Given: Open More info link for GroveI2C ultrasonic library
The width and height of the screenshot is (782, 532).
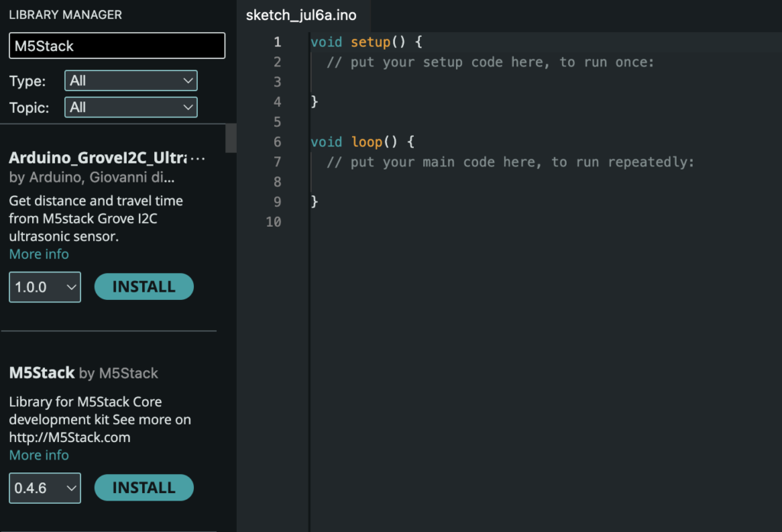Looking at the screenshot, I should pos(39,254).
